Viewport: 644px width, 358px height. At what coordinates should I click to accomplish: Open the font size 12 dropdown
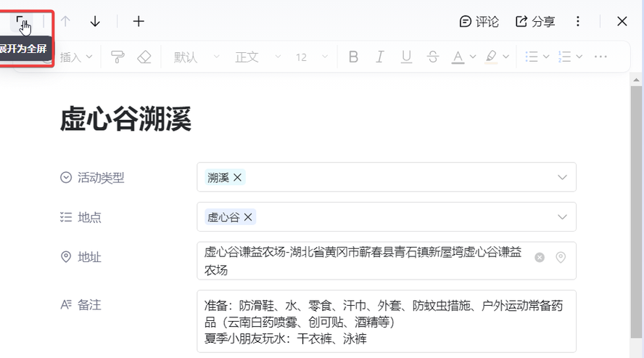(x=312, y=57)
